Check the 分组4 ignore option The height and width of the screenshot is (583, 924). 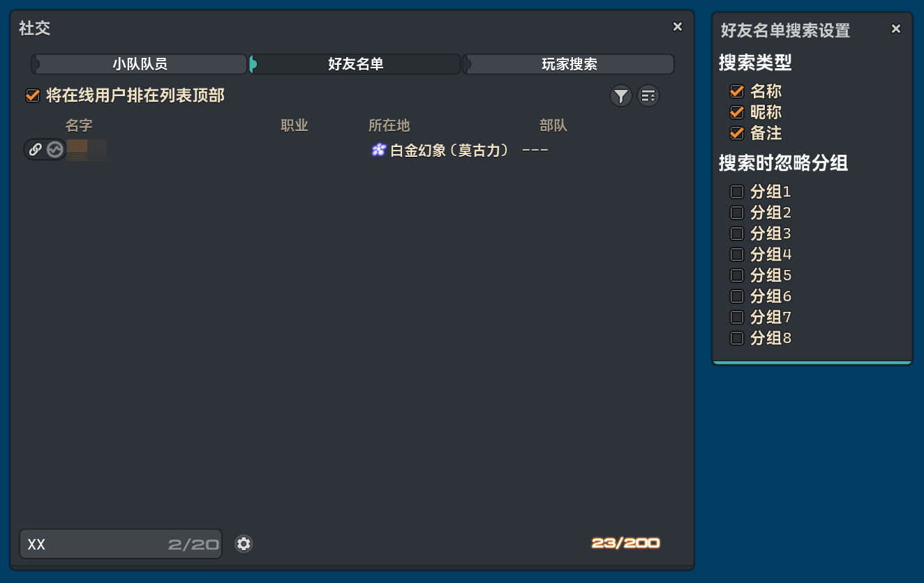737,254
